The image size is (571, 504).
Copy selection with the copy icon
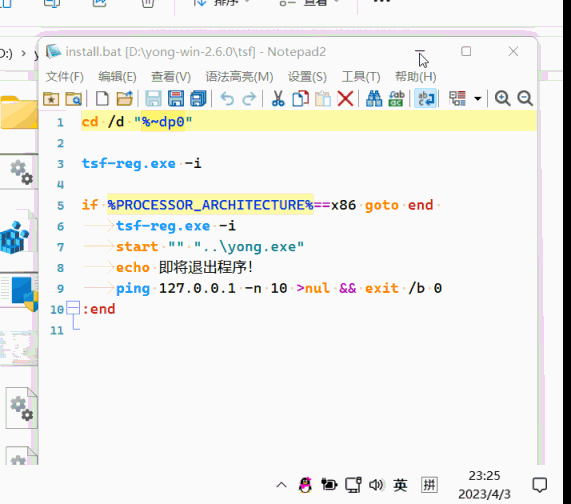[x=300, y=99]
